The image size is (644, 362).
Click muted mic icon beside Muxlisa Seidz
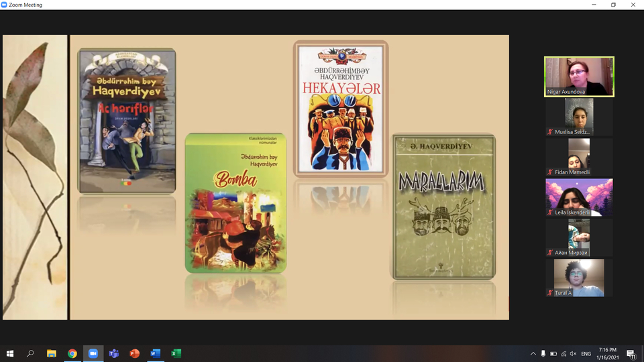[550, 132]
